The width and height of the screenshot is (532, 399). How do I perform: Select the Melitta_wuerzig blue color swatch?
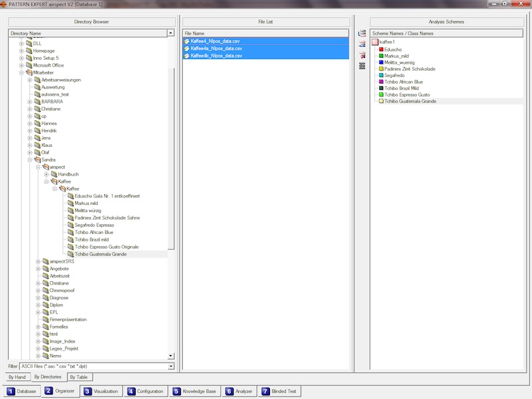pos(381,62)
